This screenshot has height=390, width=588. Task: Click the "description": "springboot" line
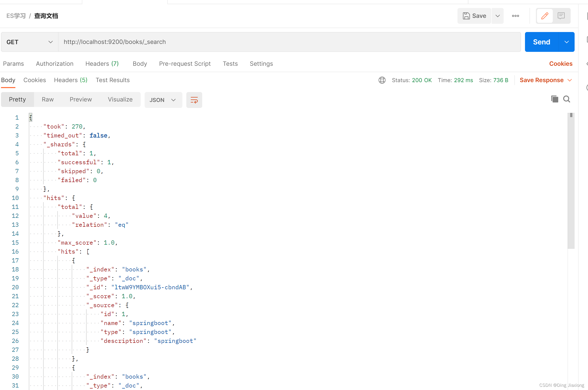click(x=149, y=341)
